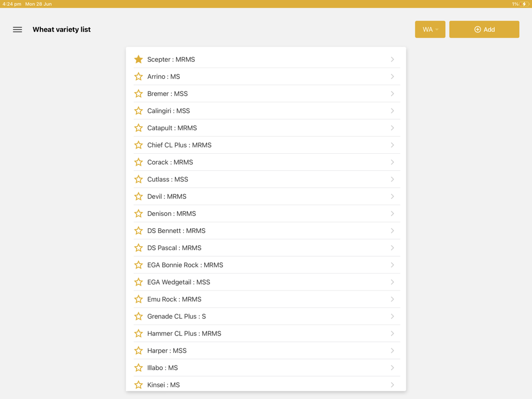The image size is (532, 399).
Task: Click the arrow on the Devil row
Action: point(392,196)
